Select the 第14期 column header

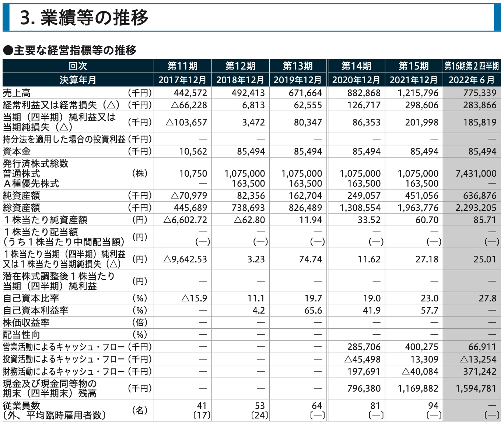coord(356,66)
